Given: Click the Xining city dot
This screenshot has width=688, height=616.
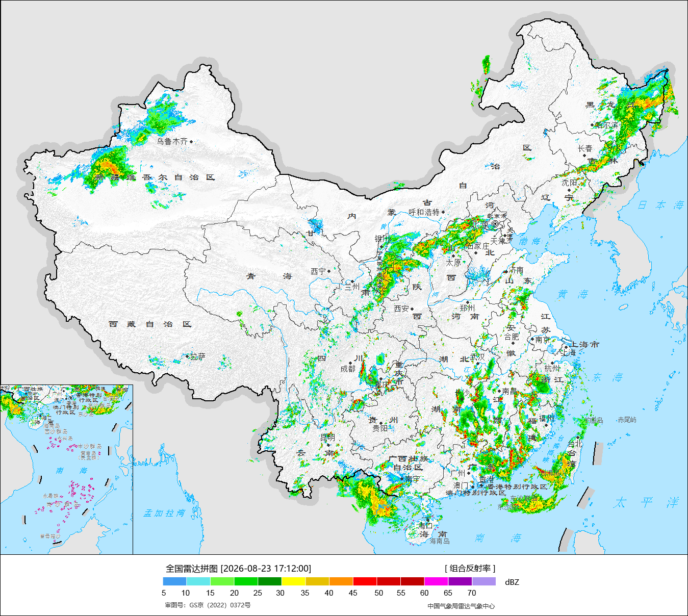Looking at the screenshot, I should [329, 271].
